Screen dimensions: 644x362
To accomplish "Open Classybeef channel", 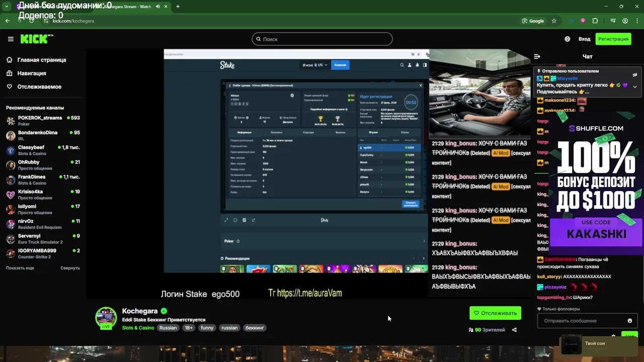I will point(43,150).
